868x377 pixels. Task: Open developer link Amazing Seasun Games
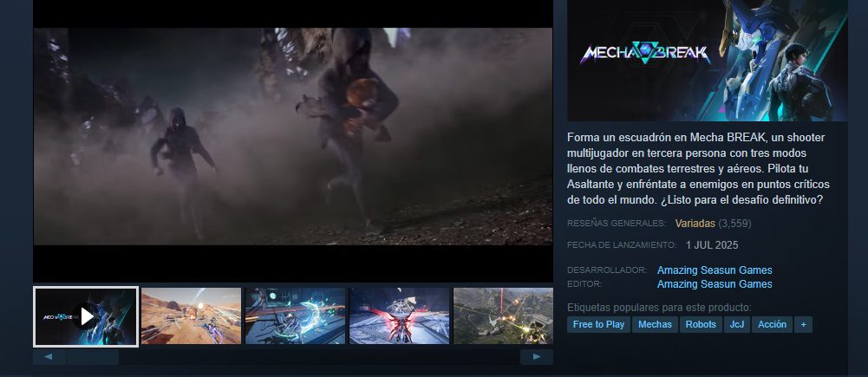click(x=715, y=270)
